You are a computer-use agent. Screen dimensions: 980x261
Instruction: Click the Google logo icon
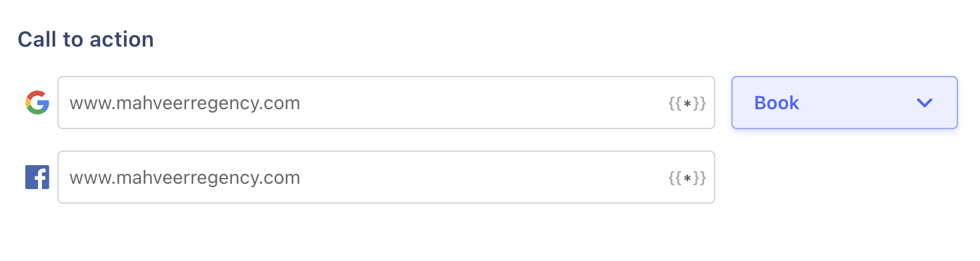coord(37,103)
